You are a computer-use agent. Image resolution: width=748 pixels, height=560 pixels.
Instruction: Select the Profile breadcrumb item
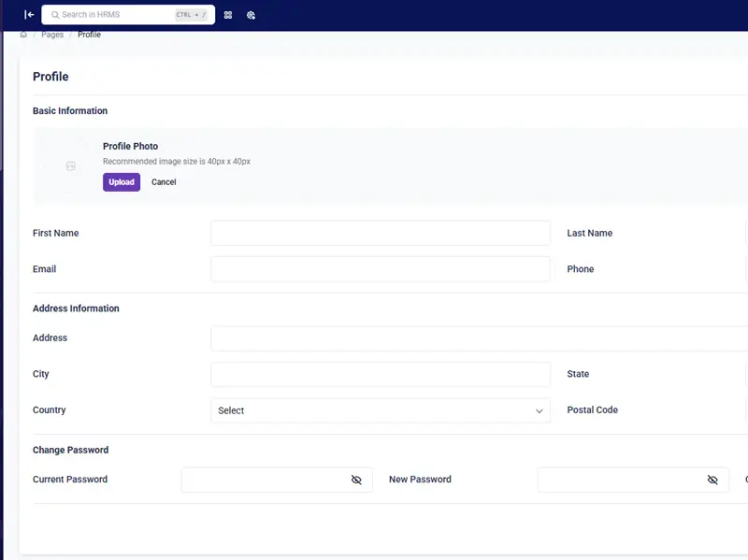coord(89,35)
